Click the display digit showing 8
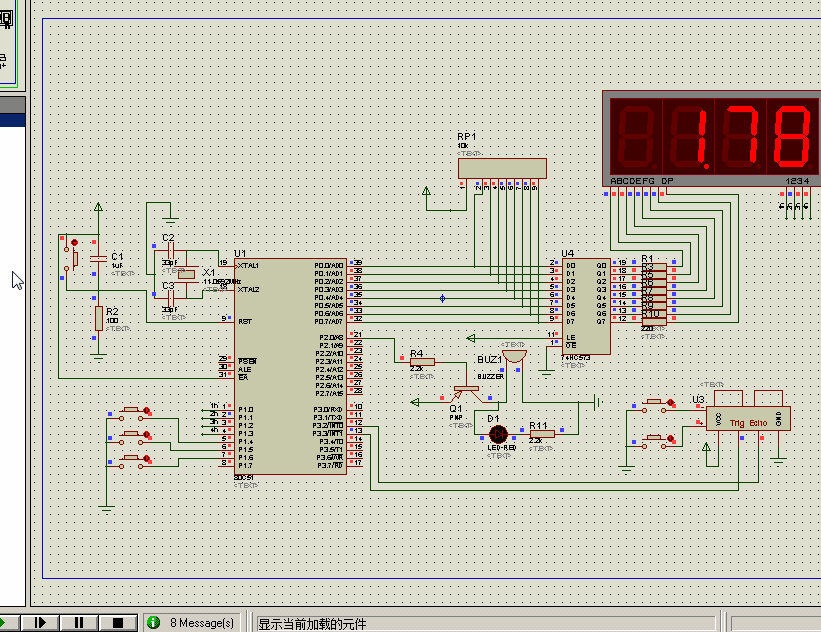This screenshot has width=821, height=632. (x=792, y=136)
